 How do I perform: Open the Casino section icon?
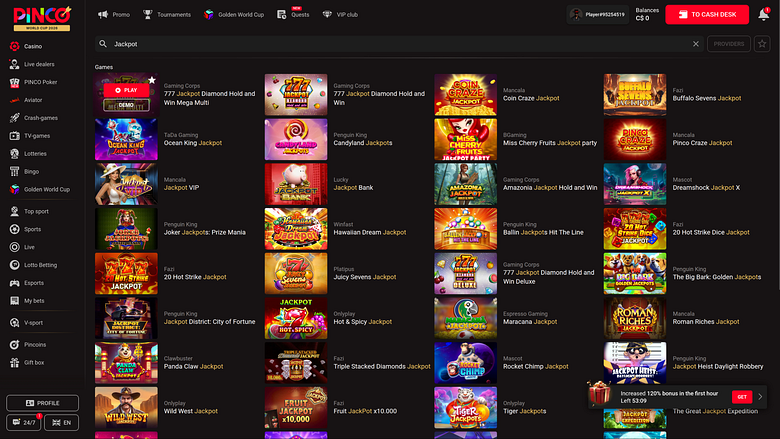(x=14, y=46)
